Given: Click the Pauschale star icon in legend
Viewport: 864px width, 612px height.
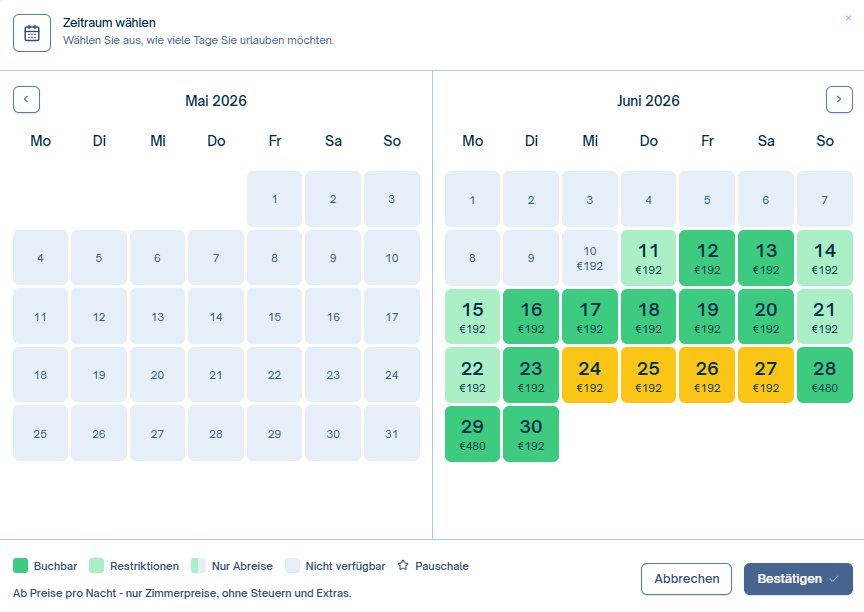Looking at the screenshot, I should (404, 566).
